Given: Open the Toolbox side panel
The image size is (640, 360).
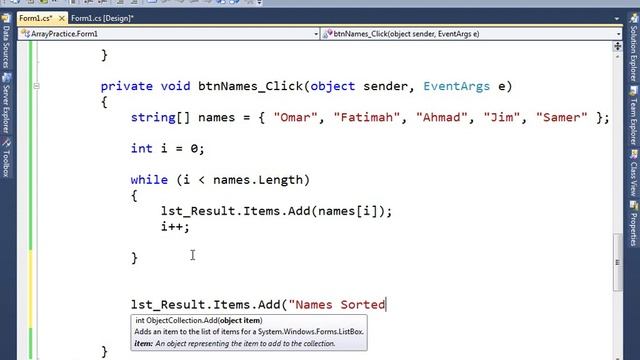Looking at the screenshot, I should (6, 158).
